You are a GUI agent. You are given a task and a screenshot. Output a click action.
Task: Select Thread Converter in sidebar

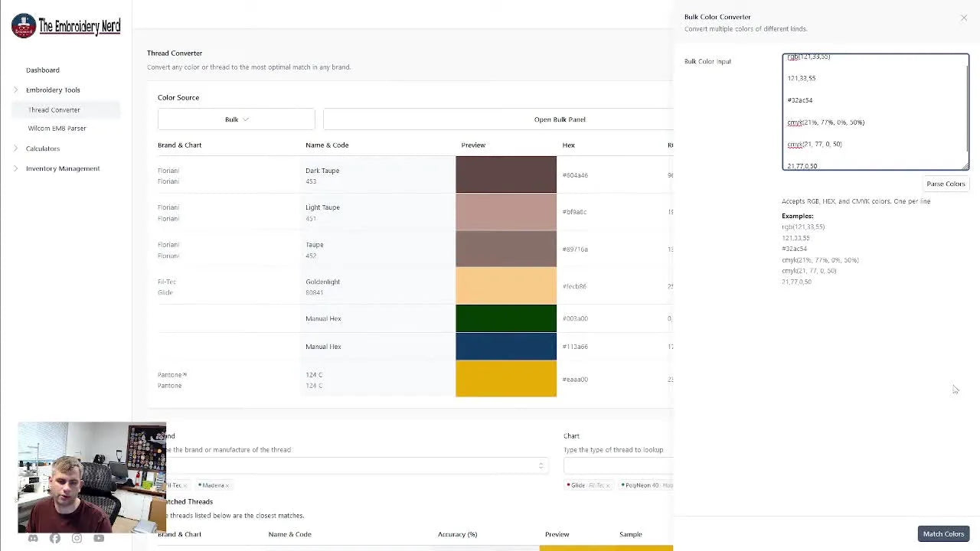point(54,110)
